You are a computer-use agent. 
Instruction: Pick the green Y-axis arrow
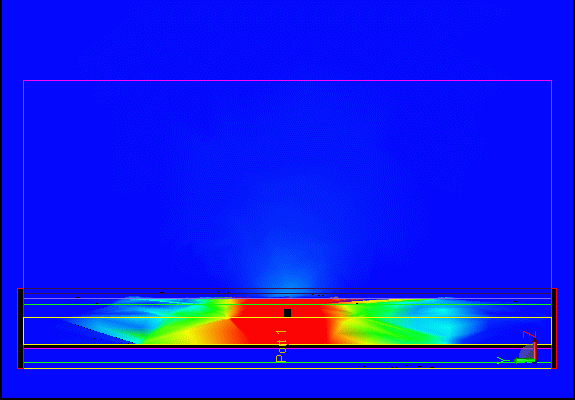click(x=524, y=361)
